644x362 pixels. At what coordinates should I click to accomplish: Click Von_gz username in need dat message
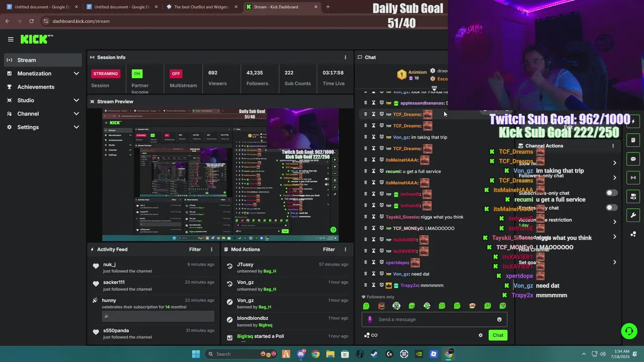[401, 274]
